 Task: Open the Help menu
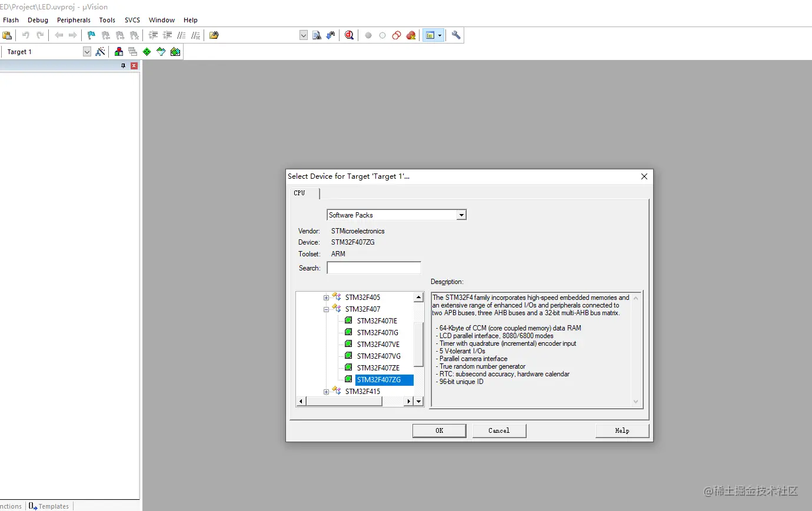pos(191,20)
